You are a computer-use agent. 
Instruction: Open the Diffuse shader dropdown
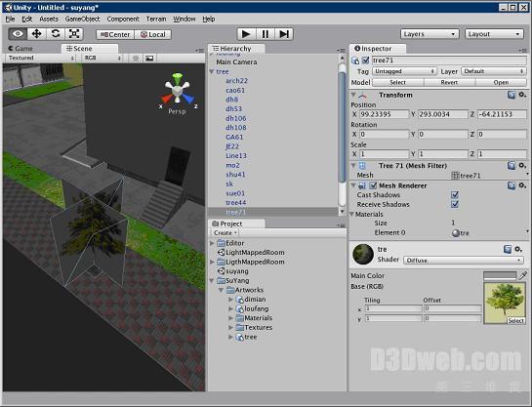pyautogui.click(x=464, y=261)
